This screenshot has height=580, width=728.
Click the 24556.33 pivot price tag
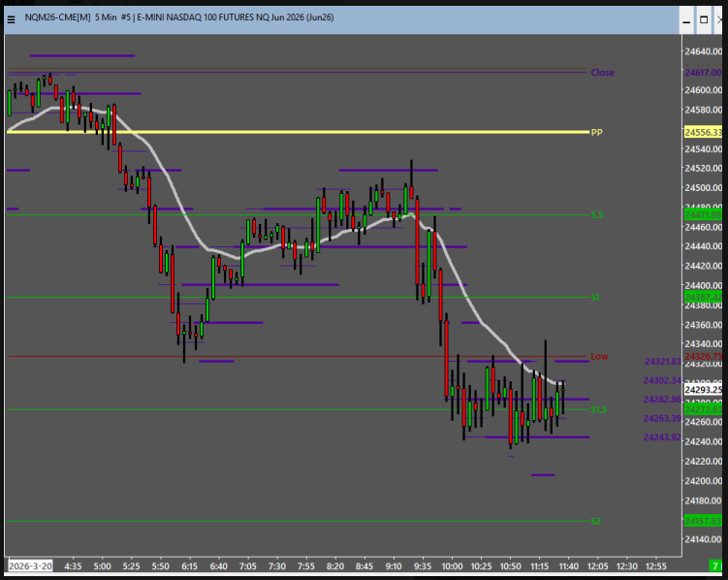tap(703, 132)
